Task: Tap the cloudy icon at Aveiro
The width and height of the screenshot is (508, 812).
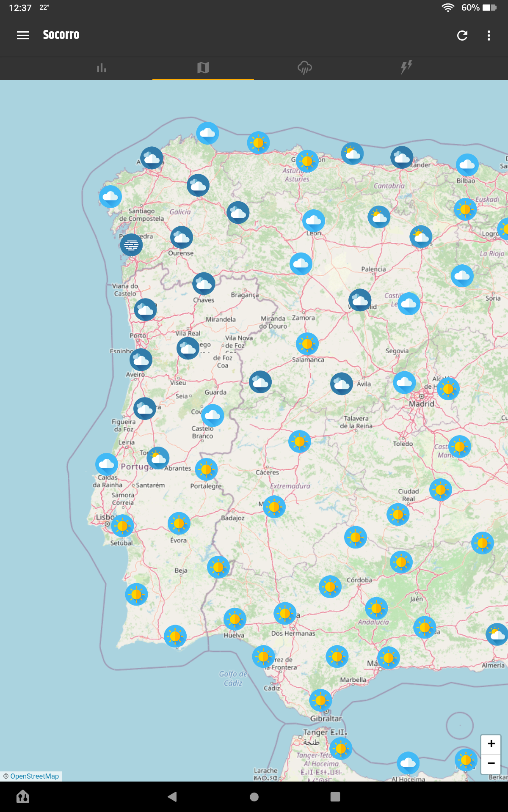Action: (141, 359)
